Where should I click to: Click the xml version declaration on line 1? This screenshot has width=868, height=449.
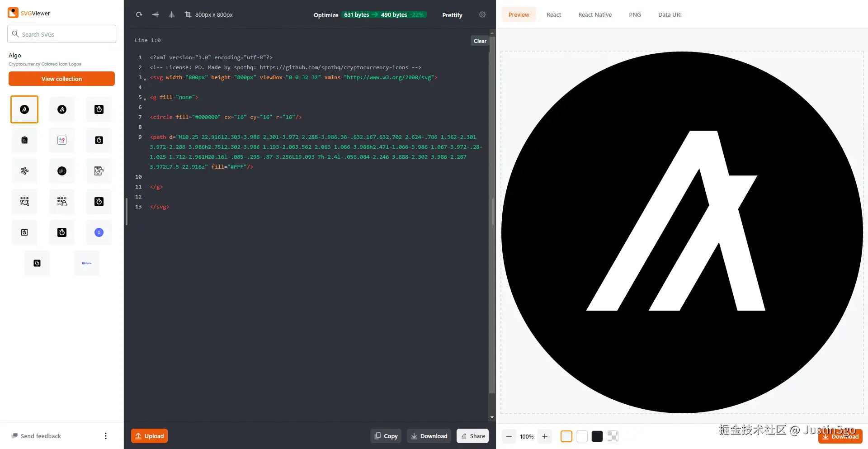point(211,57)
